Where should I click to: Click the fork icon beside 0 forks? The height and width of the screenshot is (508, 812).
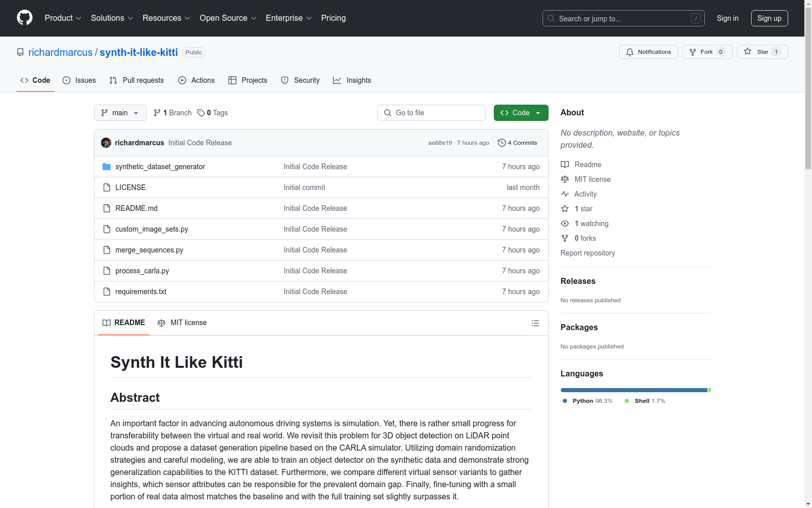(565, 238)
